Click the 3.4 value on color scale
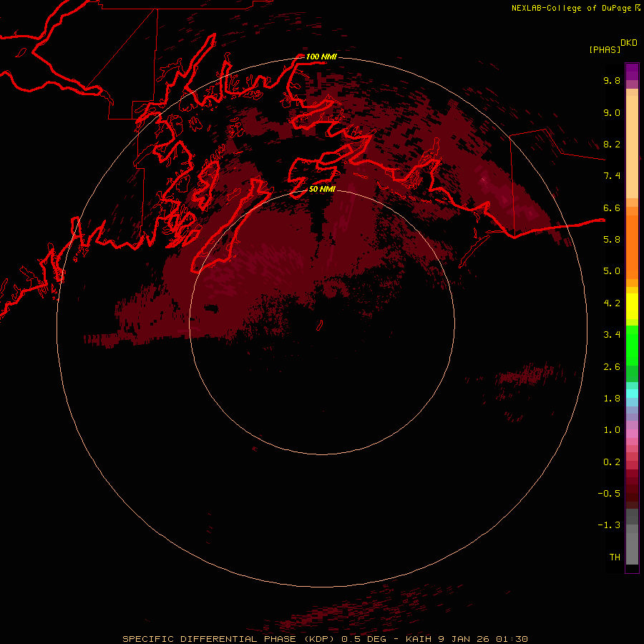 pyautogui.click(x=612, y=335)
